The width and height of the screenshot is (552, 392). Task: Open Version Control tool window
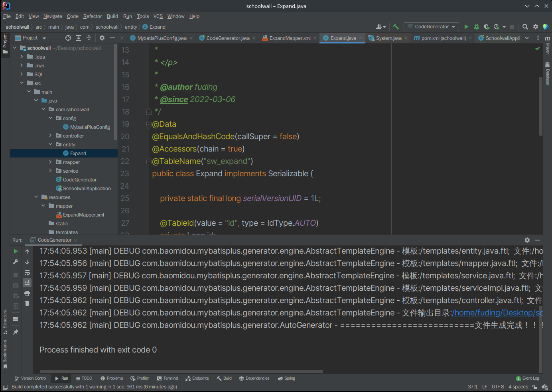31,378
